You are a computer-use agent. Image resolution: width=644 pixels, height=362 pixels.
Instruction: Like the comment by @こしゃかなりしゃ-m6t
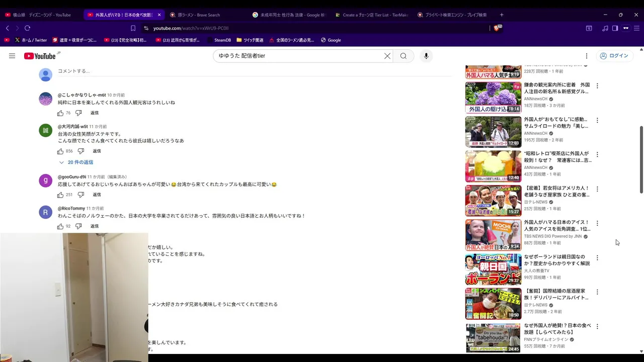click(x=60, y=113)
